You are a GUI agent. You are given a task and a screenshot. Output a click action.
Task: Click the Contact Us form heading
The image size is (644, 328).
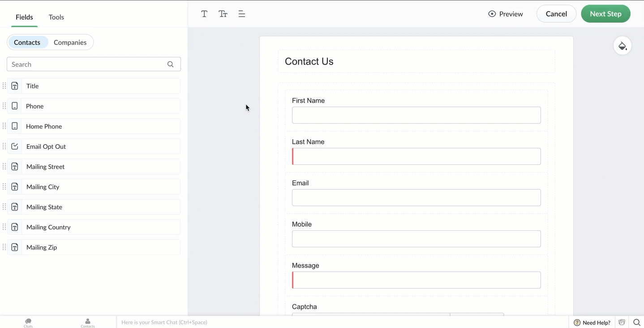pyautogui.click(x=309, y=61)
